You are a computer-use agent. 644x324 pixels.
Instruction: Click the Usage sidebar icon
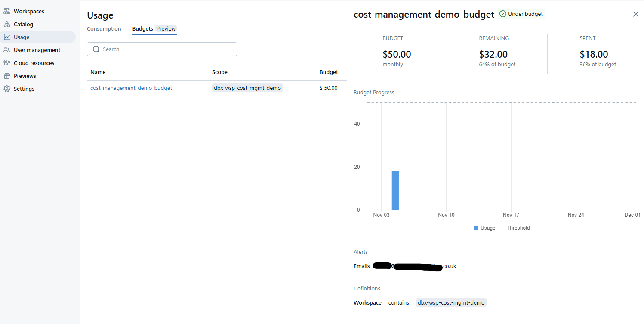pos(7,37)
